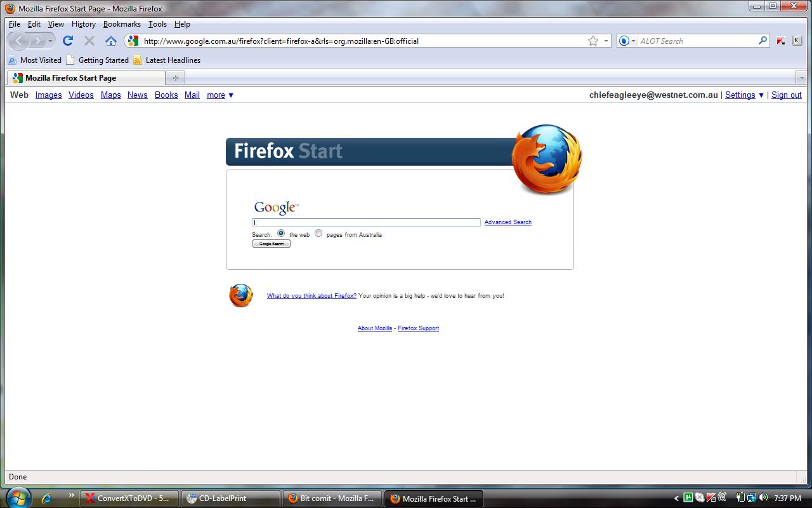The width and height of the screenshot is (812, 508).
Task: Open the History menu
Action: pyautogui.click(x=84, y=24)
